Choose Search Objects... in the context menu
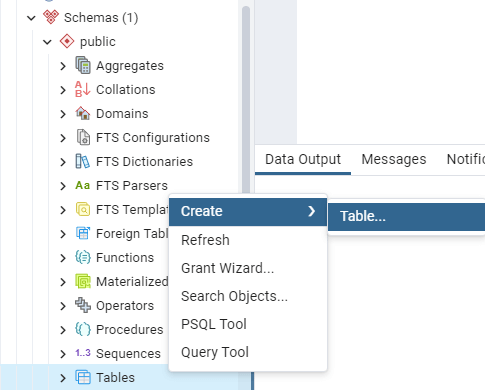Screen dimensions: 485x390 tap(248, 296)
